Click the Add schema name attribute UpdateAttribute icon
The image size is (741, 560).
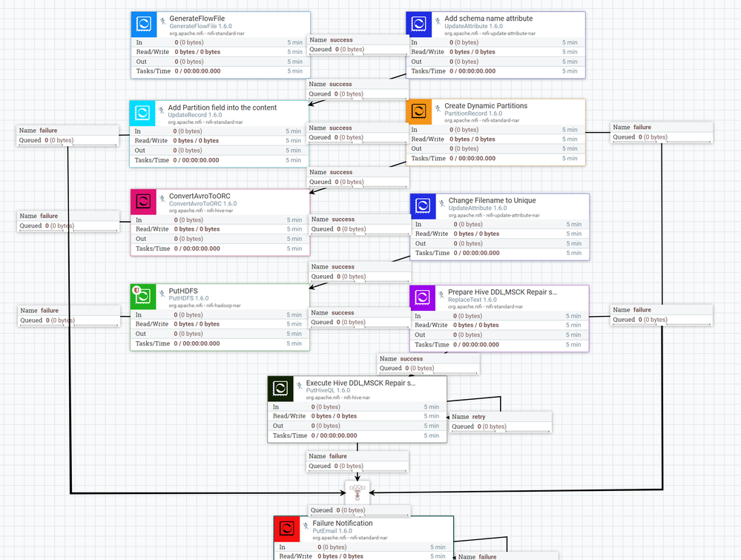(419, 24)
